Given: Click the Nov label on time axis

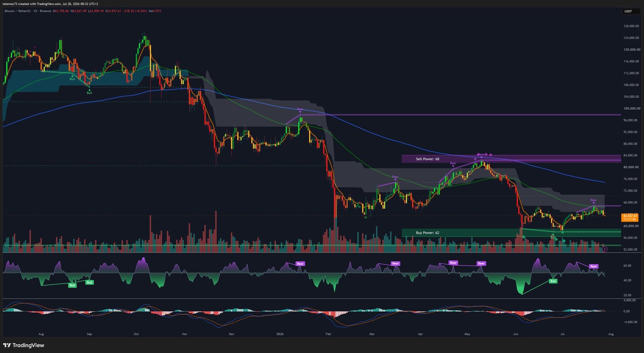Looking at the screenshot, I should (185, 334).
